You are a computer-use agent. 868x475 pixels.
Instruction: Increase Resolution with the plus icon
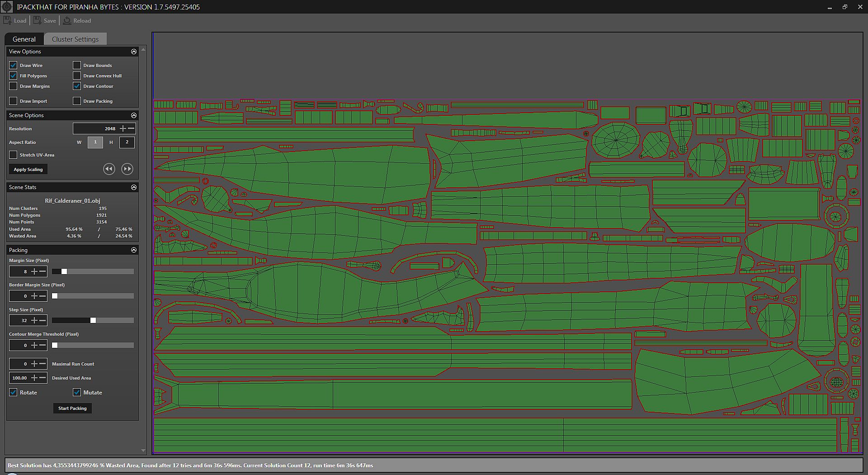point(123,128)
